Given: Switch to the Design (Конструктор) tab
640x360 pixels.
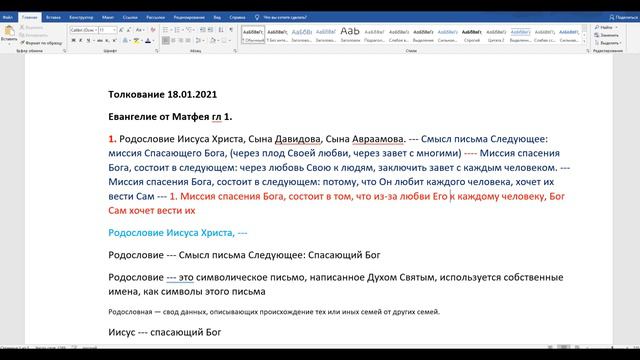Looking at the screenshot, I should (81, 18).
